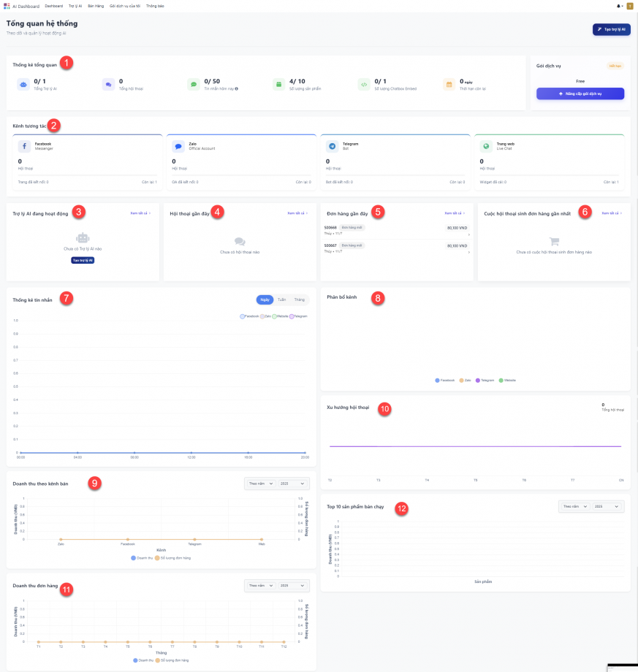Viewport: 638px width, 672px height.
Task: Go to Gói dịch vụ của tôi
Action: 124,6
